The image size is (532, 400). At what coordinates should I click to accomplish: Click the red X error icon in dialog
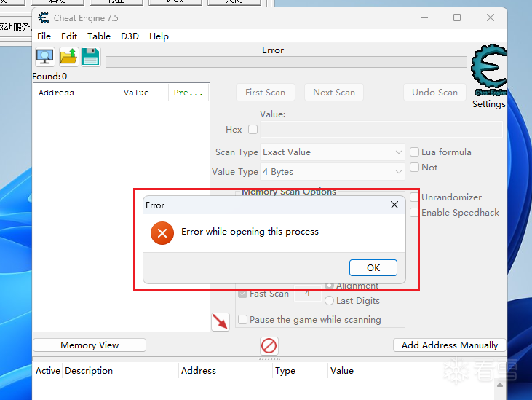(162, 233)
